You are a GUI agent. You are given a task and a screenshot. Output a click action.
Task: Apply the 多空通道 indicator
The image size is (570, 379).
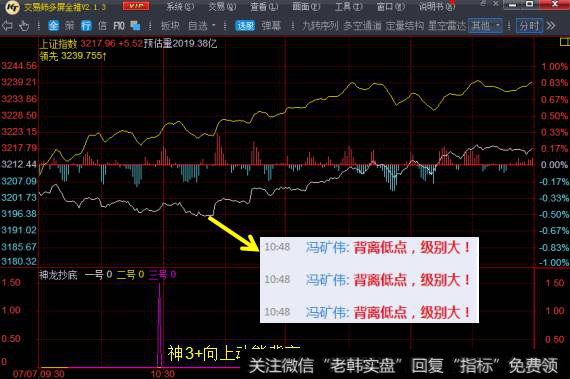coord(362,25)
